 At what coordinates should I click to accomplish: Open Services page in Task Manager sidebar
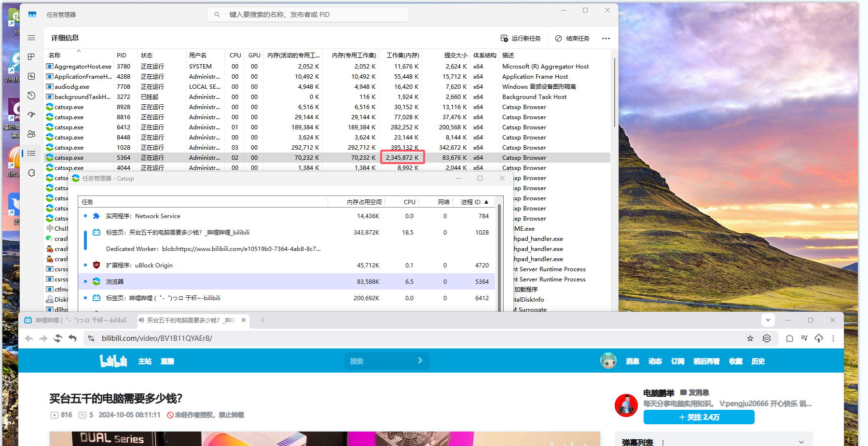pyautogui.click(x=31, y=173)
